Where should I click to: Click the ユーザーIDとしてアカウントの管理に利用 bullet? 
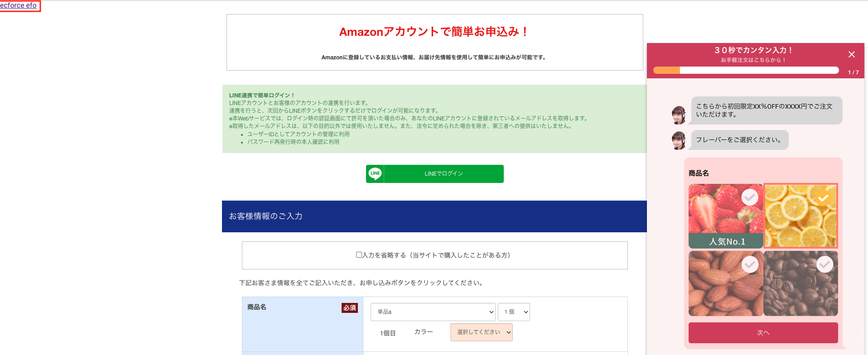click(x=299, y=134)
